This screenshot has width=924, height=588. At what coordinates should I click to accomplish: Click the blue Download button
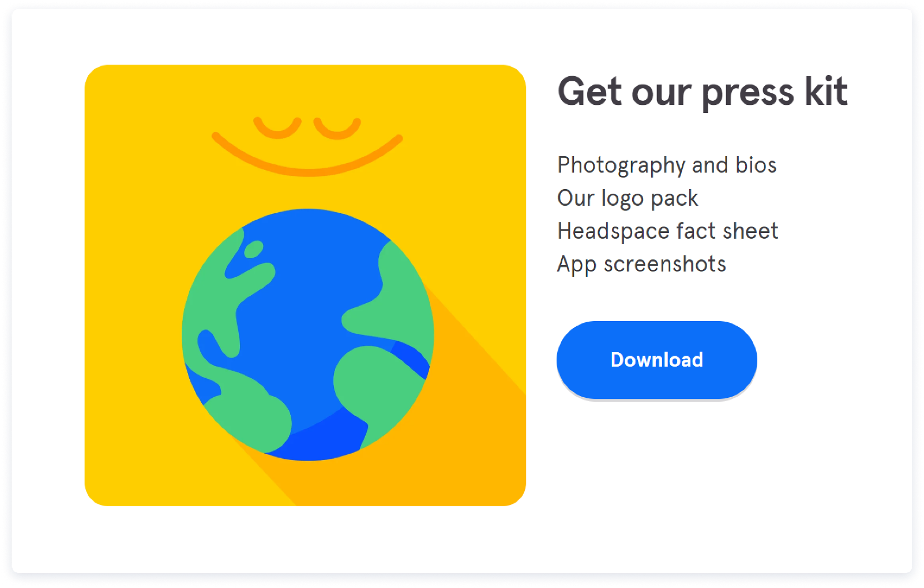tap(656, 360)
